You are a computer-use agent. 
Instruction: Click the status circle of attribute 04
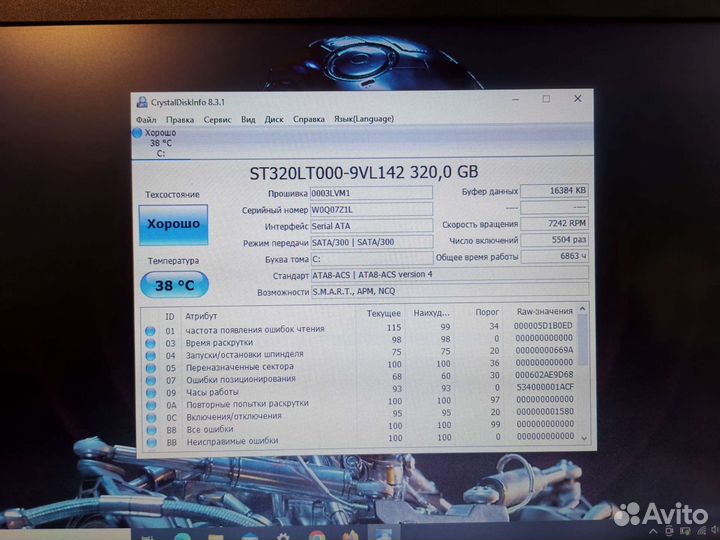(150, 355)
